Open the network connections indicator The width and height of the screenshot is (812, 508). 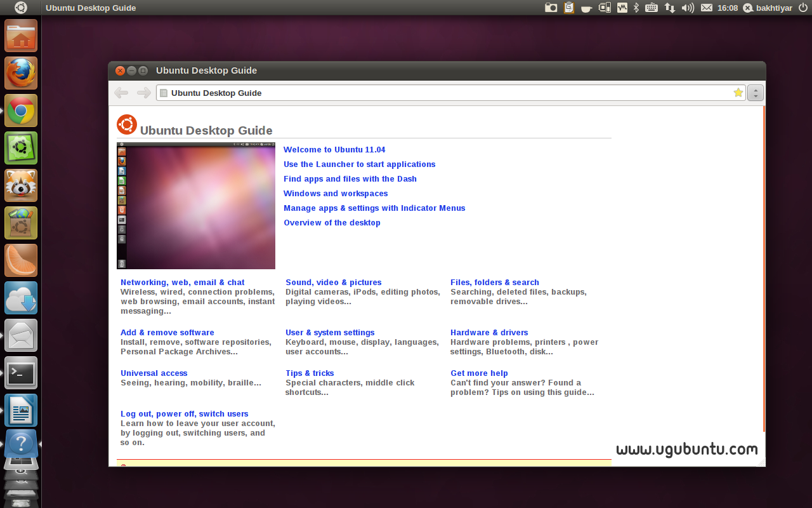click(670, 8)
